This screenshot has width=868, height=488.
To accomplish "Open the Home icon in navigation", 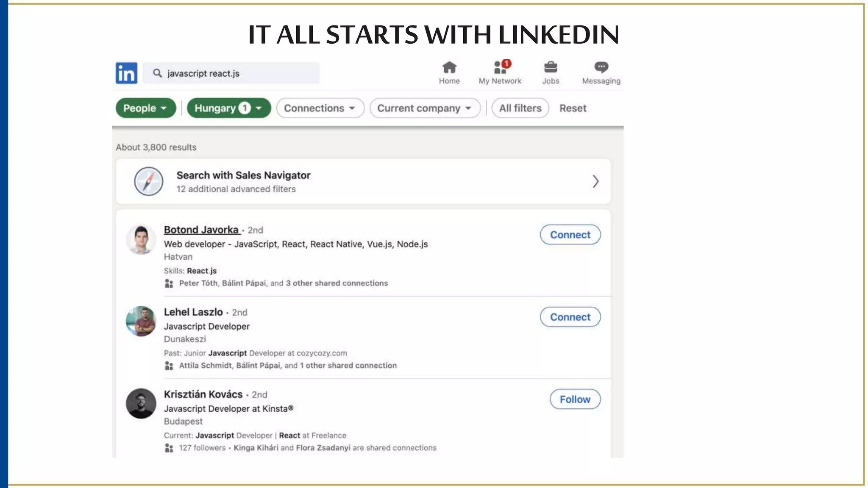I will (x=449, y=67).
